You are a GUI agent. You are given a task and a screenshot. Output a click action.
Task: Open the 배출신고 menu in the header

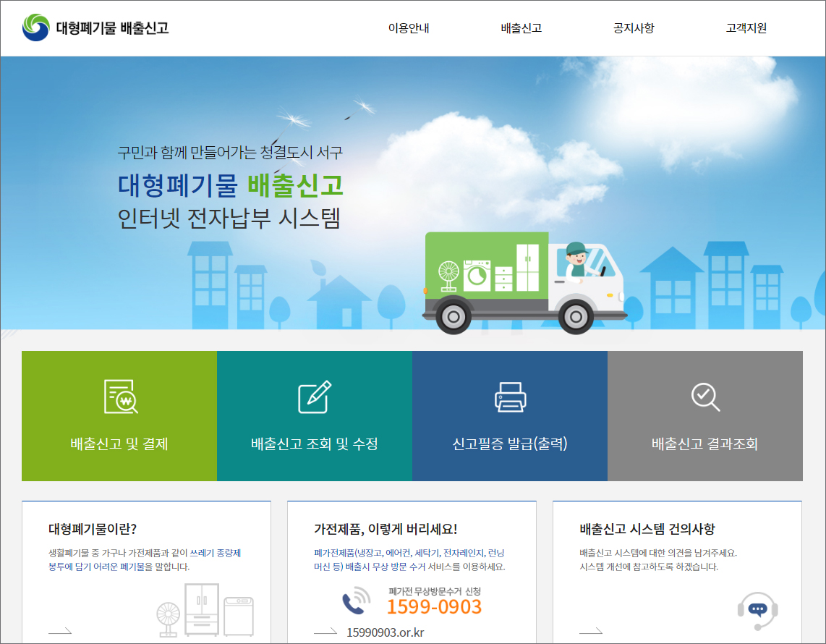[521, 28]
